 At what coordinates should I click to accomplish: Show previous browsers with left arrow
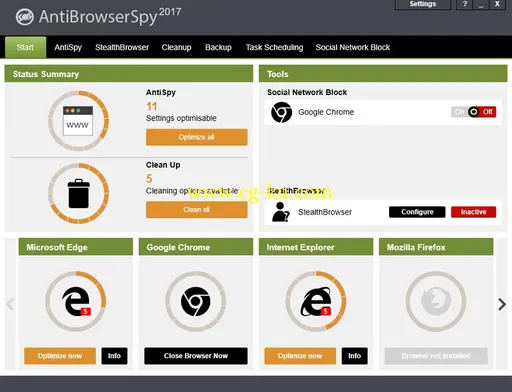[10, 304]
